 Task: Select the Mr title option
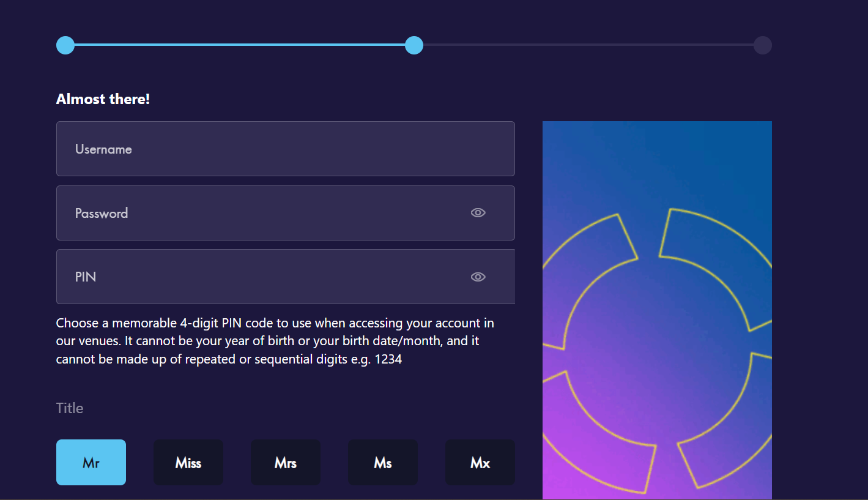click(91, 463)
